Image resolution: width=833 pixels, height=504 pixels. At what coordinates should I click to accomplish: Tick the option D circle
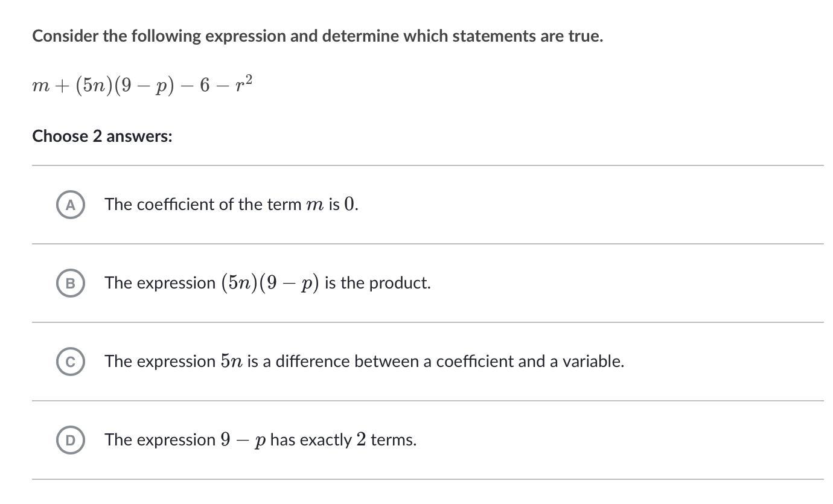click(x=71, y=440)
